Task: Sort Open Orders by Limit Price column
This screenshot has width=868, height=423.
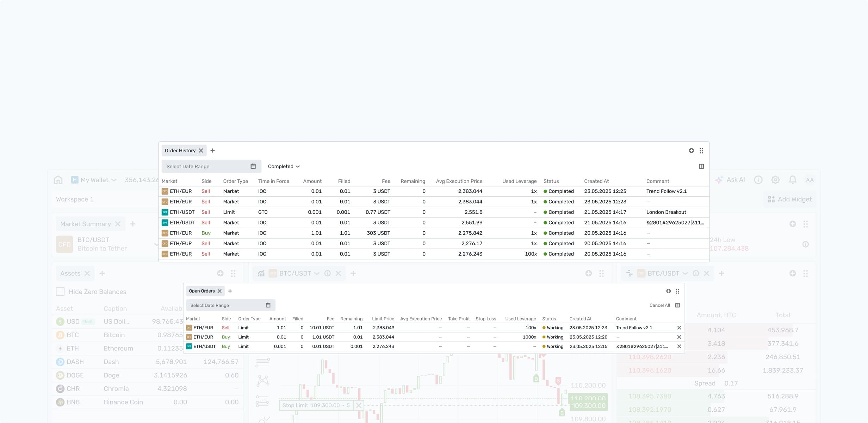Action: 383,319
